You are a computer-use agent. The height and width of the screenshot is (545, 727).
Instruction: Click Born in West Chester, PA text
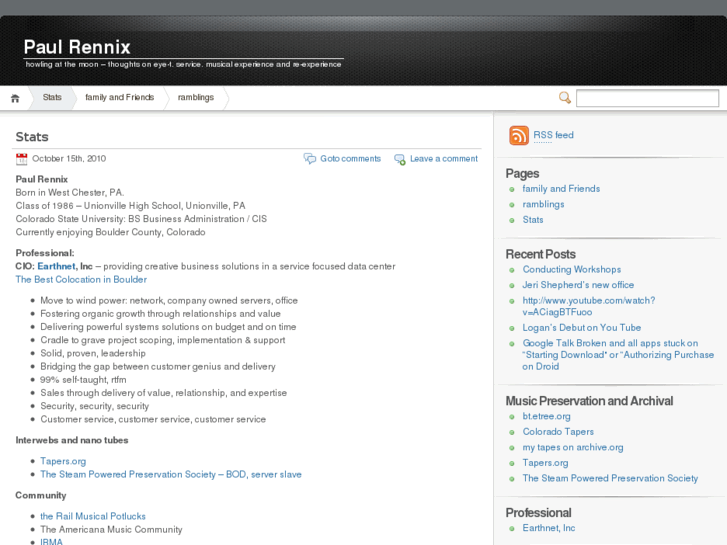tap(70, 192)
